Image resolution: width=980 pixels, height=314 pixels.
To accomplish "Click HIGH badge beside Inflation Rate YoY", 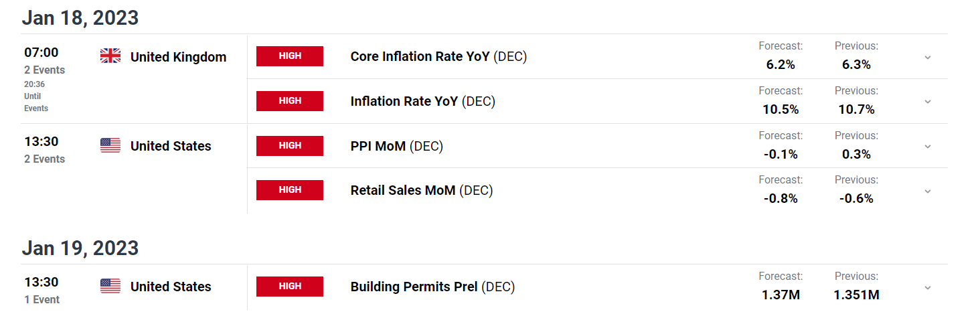I will (290, 100).
